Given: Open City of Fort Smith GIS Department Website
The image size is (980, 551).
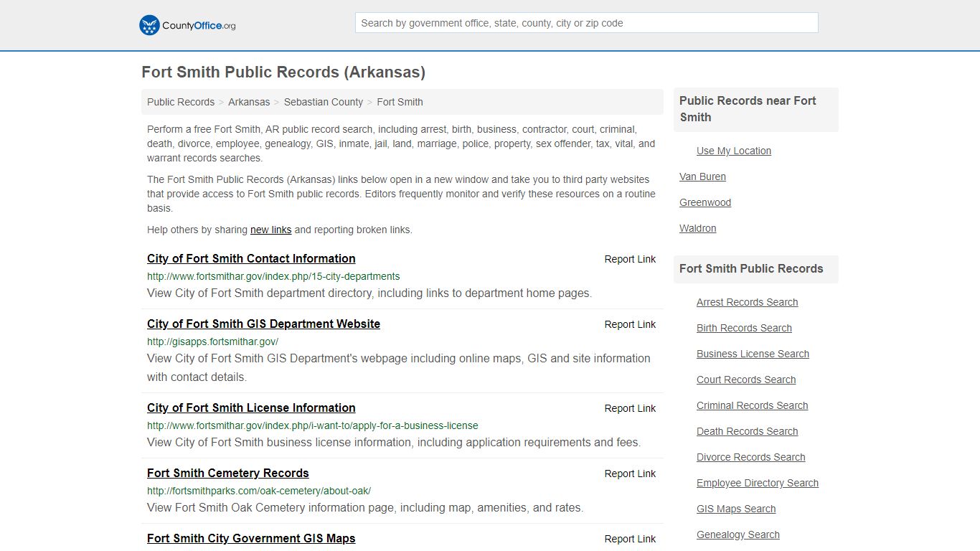Looking at the screenshot, I should pos(263,324).
